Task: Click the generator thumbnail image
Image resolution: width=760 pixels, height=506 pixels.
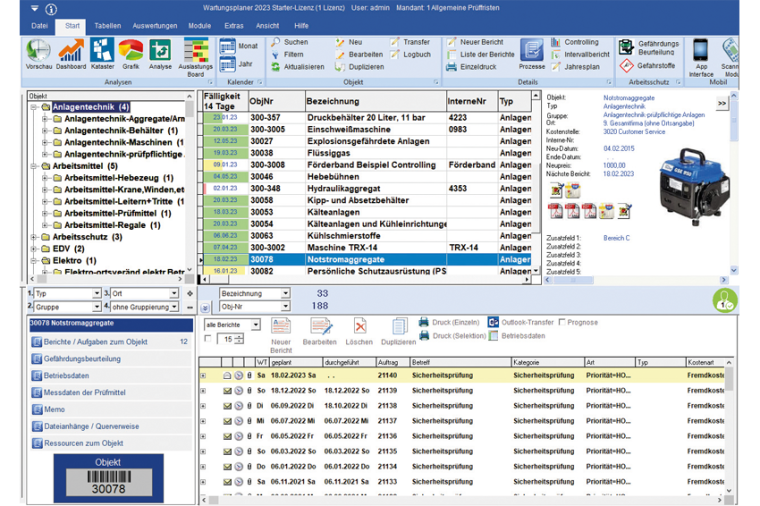Action: (695, 187)
